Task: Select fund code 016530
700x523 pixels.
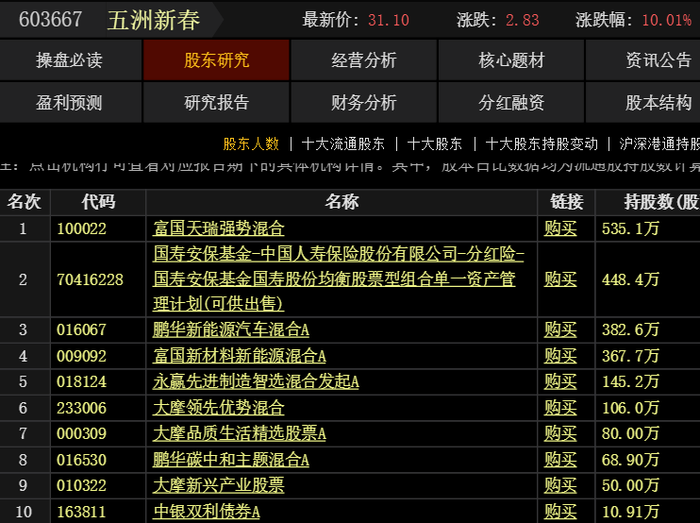Action: tap(81, 460)
